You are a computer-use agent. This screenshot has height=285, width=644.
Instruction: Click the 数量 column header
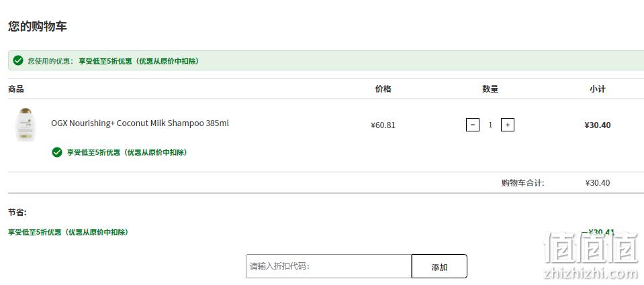[x=490, y=89]
